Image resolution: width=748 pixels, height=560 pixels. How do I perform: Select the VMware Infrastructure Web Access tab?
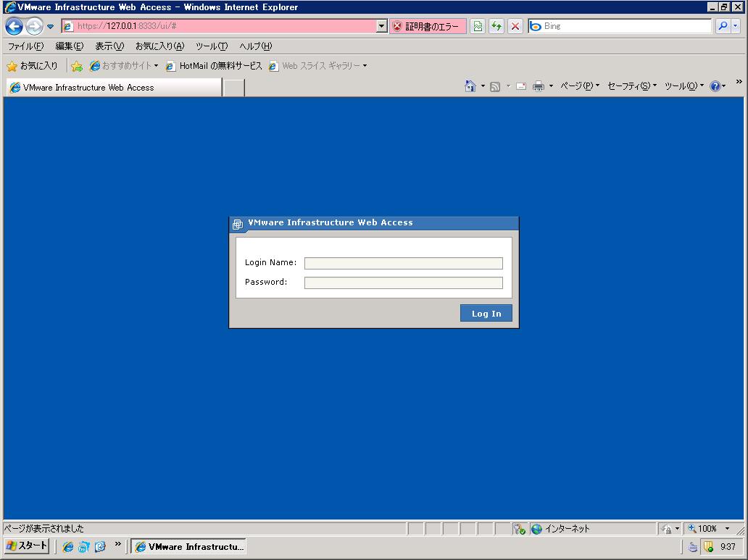[114, 87]
